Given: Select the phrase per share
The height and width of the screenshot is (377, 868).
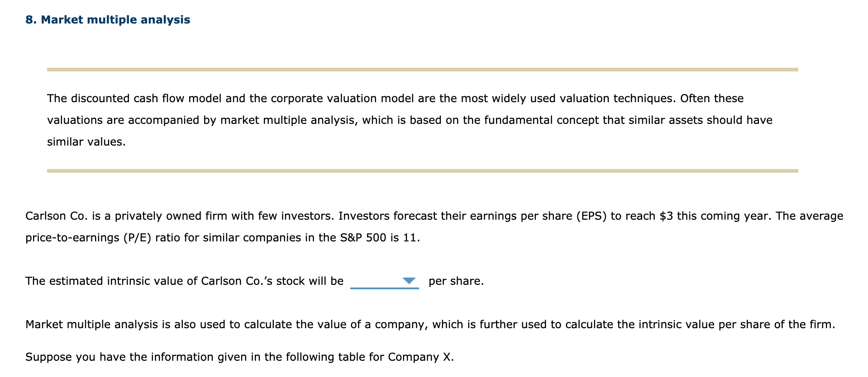Looking at the screenshot, I should tap(456, 281).
